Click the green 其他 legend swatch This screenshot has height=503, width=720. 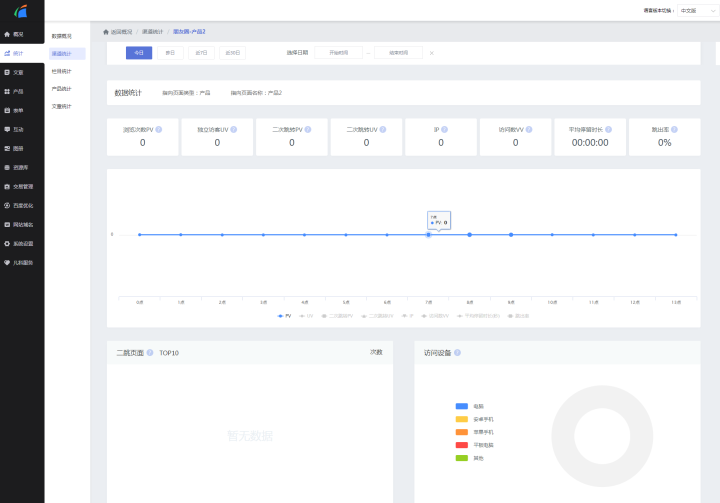point(461,458)
